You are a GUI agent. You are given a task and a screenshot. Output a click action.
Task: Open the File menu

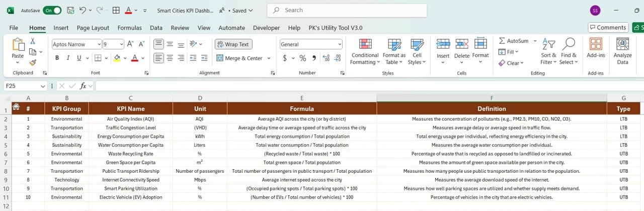tap(14, 28)
